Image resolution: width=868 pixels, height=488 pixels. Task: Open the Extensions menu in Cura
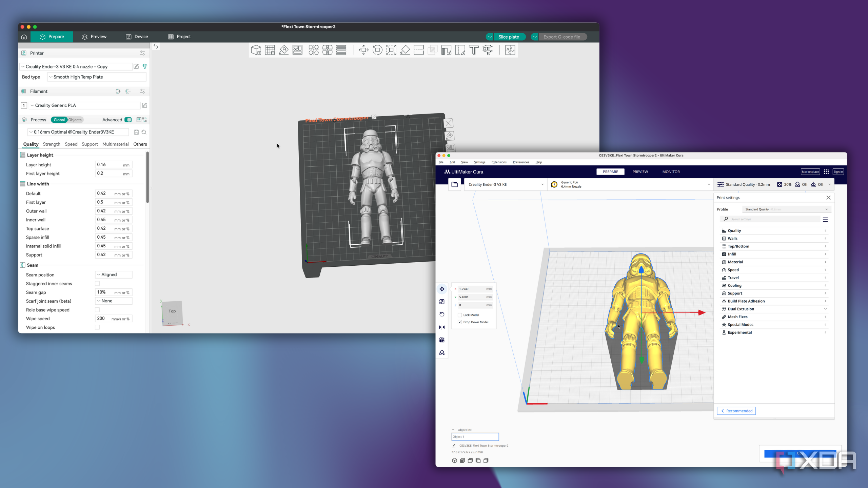point(499,162)
